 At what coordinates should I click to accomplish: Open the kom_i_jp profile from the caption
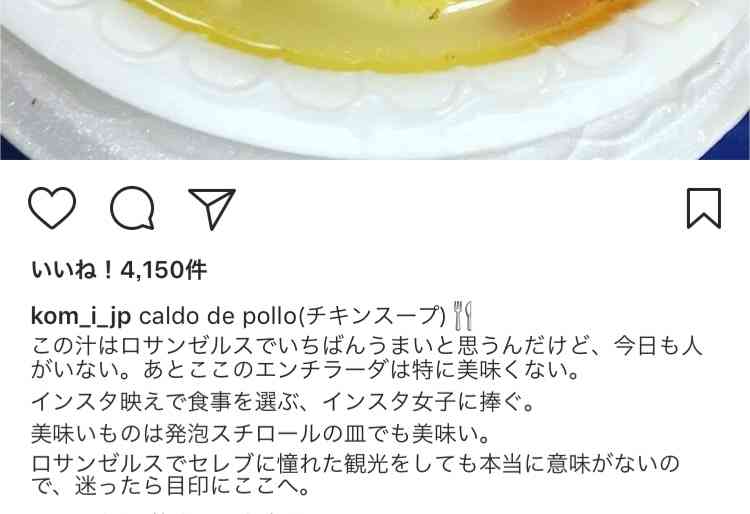81,317
